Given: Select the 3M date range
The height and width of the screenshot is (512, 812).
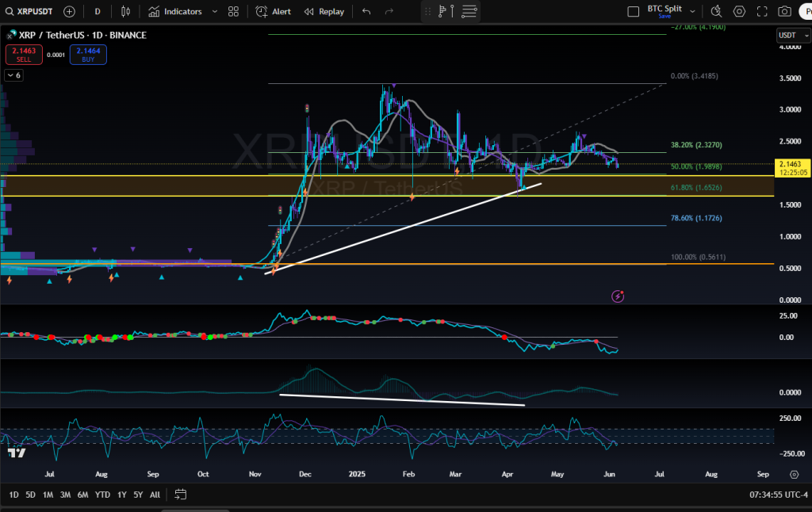Looking at the screenshot, I should tap(65, 495).
